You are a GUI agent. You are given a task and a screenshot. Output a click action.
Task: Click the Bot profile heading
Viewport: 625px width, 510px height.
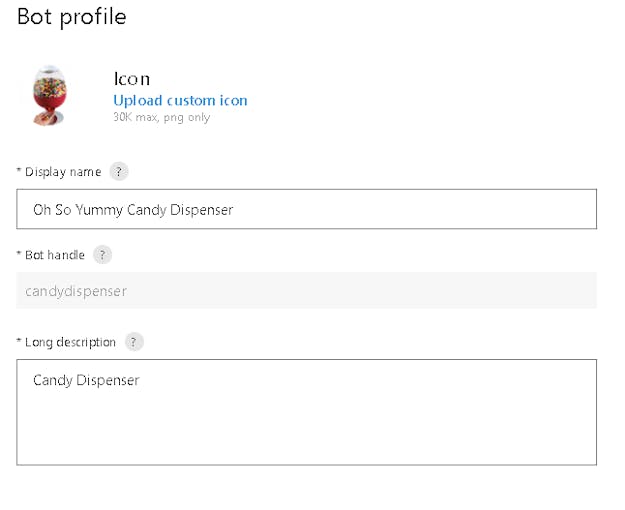(x=72, y=18)
